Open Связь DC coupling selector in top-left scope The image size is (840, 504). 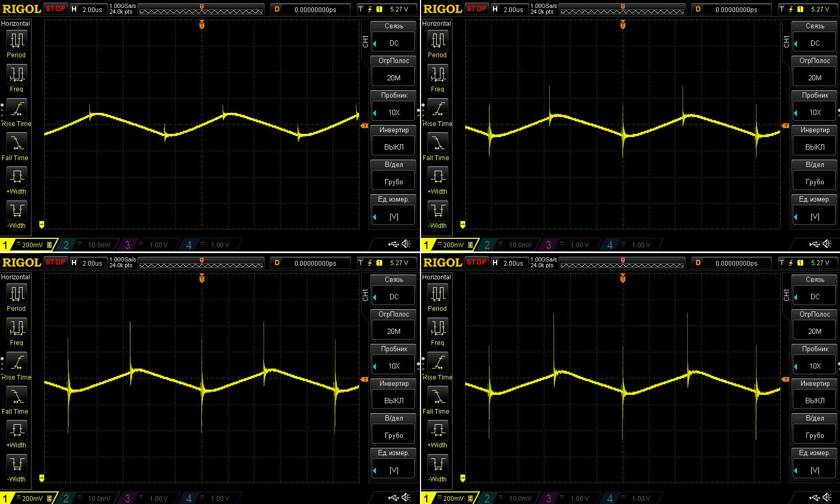(394, 43)
